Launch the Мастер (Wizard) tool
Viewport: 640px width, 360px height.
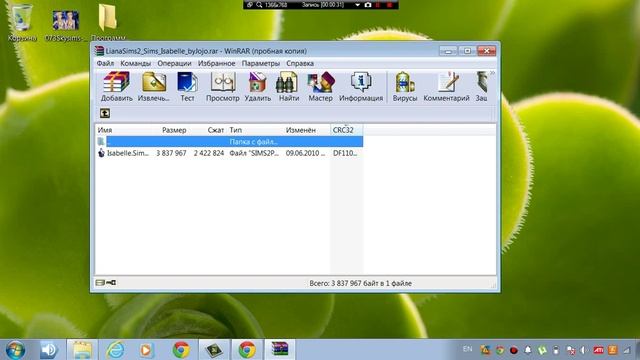pyautogui.click(x=320, y=86)
